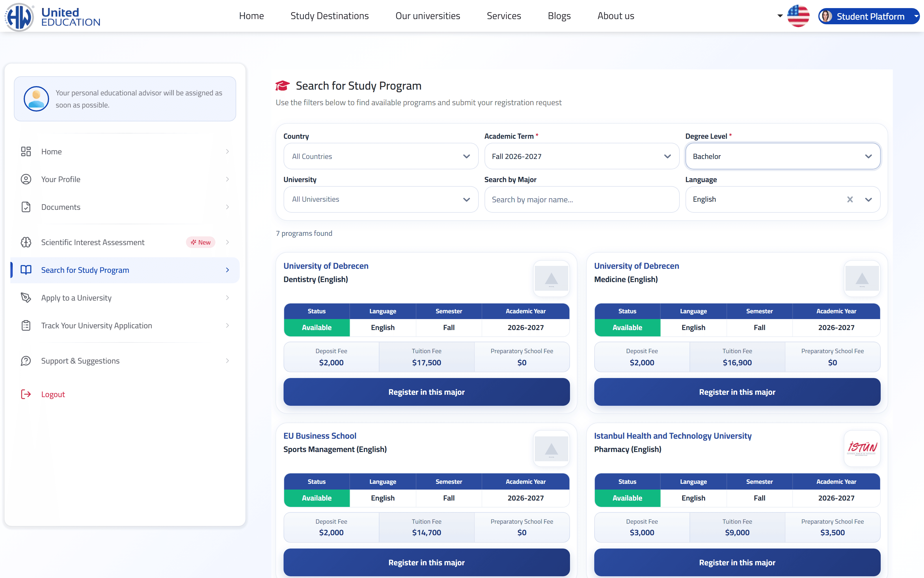The width and height of the screenshot is (924, 578).
Task: Open the Academic Term dropdown
Action: coord(582,156)
